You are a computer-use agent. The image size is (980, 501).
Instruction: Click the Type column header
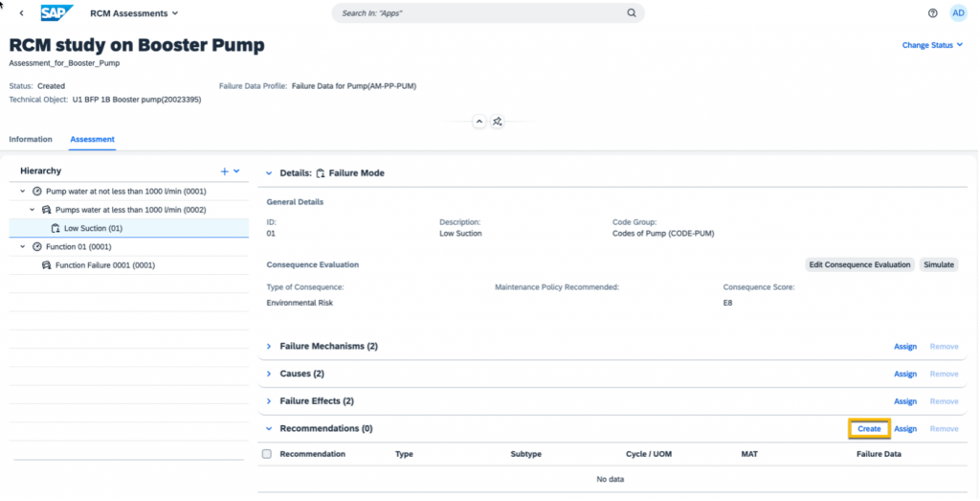404,454
